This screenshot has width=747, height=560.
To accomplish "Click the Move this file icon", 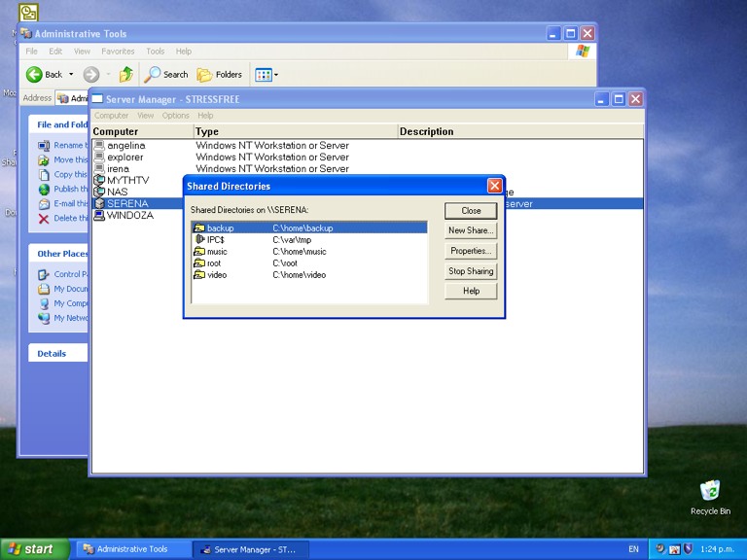I will click(44, 160).
